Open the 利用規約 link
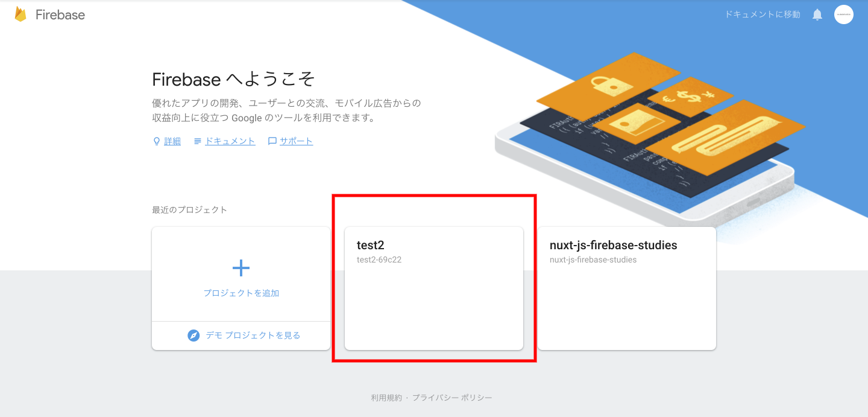 [386, 398]
